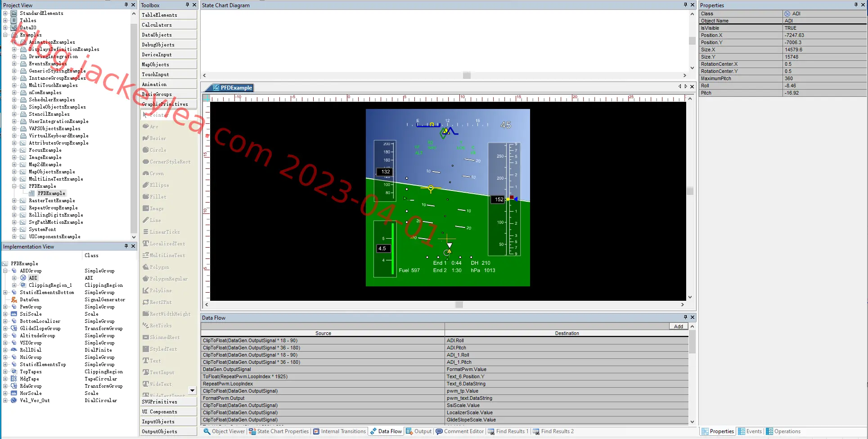The width and height of the screenshot is (868, 439).
Task: Open the toolbox primitives list dropdown arrow
Action: [x=193, y=390]
